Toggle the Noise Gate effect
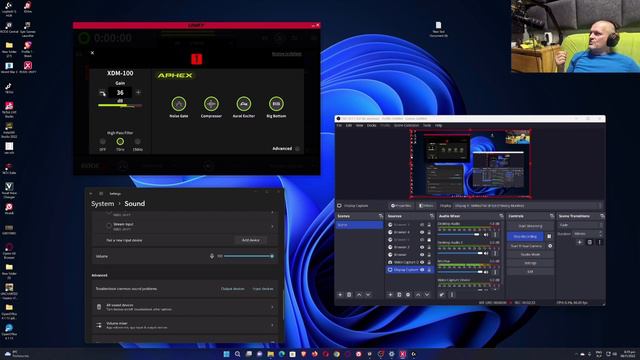640x360 pixels. tap(179, 104)
